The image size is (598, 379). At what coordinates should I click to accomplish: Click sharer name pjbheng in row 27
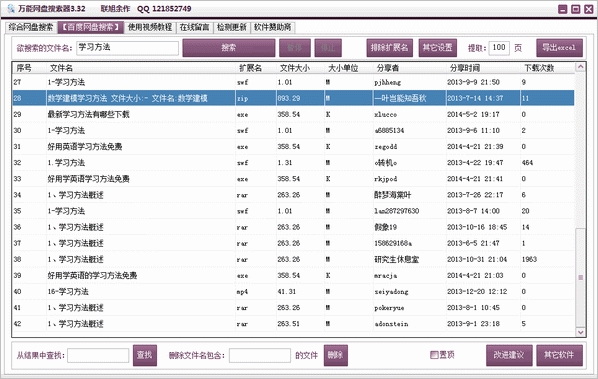pyautogui.click(x=387, y=82)
